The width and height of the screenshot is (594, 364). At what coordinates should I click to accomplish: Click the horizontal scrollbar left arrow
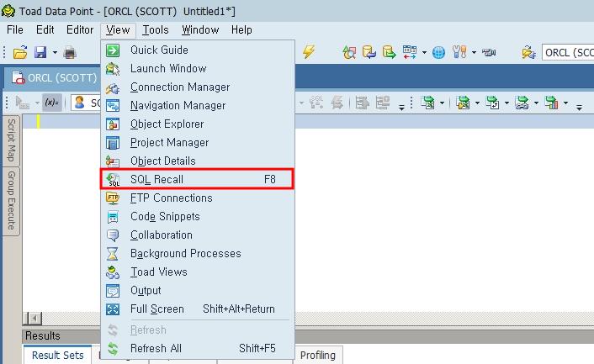[34, 318]
